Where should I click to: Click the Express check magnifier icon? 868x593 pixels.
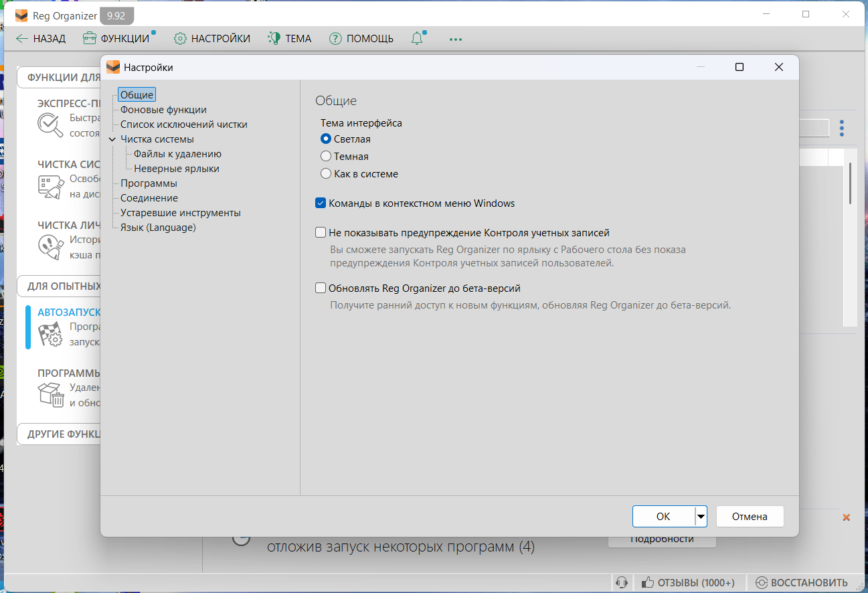click(50, 125)
